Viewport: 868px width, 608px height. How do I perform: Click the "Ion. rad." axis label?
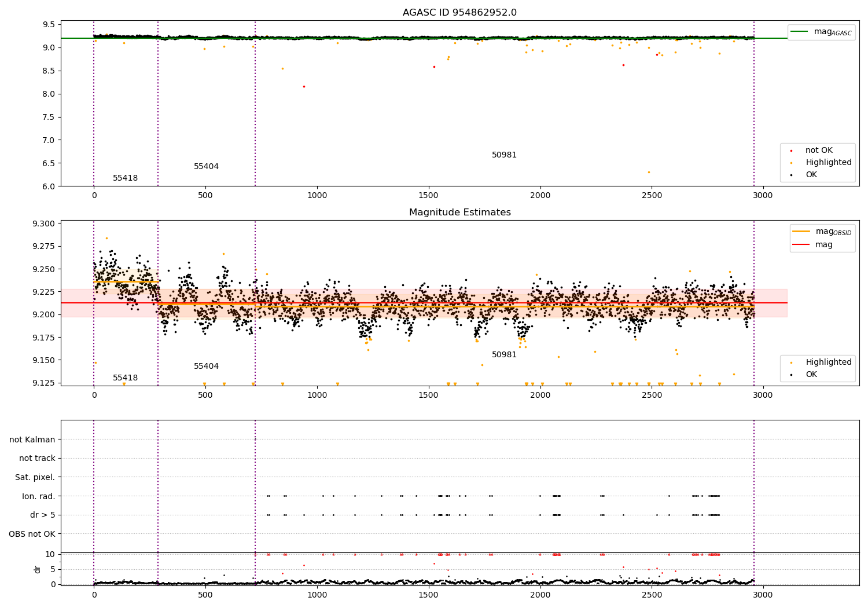(39, 496)
